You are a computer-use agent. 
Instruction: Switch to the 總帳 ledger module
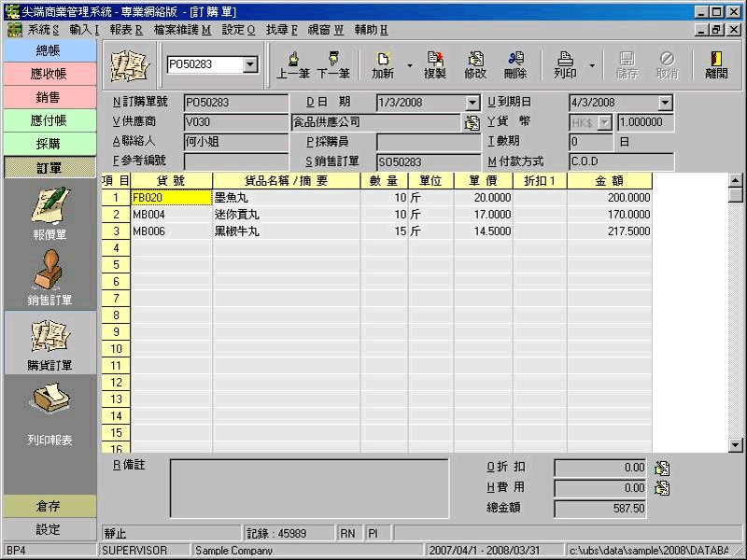tap(49, 50)
